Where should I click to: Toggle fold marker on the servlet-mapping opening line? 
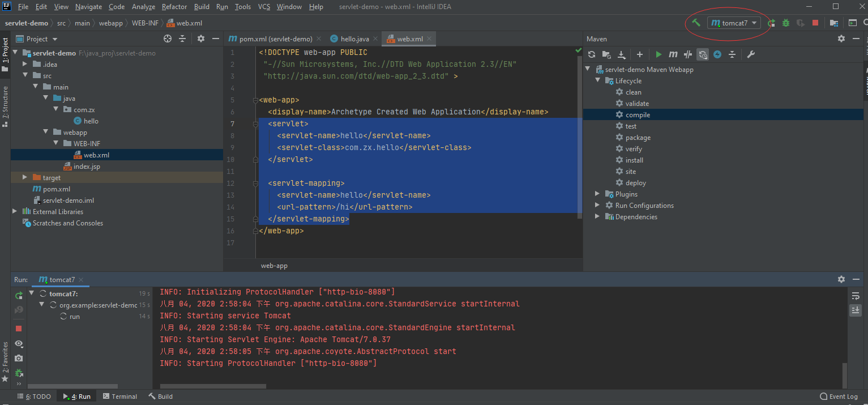[x=255, y=184]
